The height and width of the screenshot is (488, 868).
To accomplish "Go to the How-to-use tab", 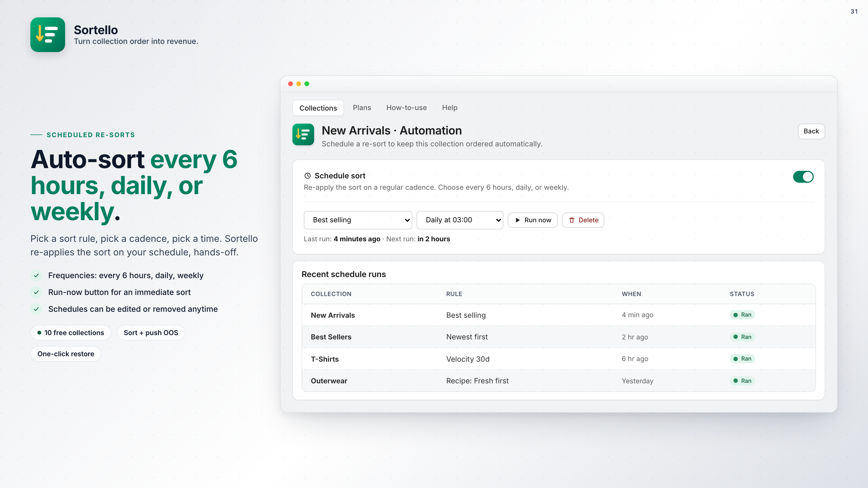I will [x=406, y=108].
